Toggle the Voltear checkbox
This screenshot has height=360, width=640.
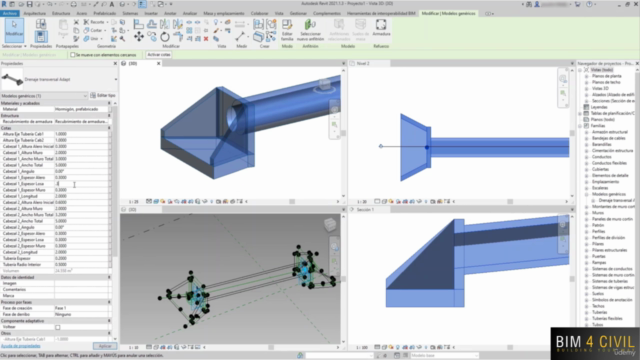(x=58, y=327)
